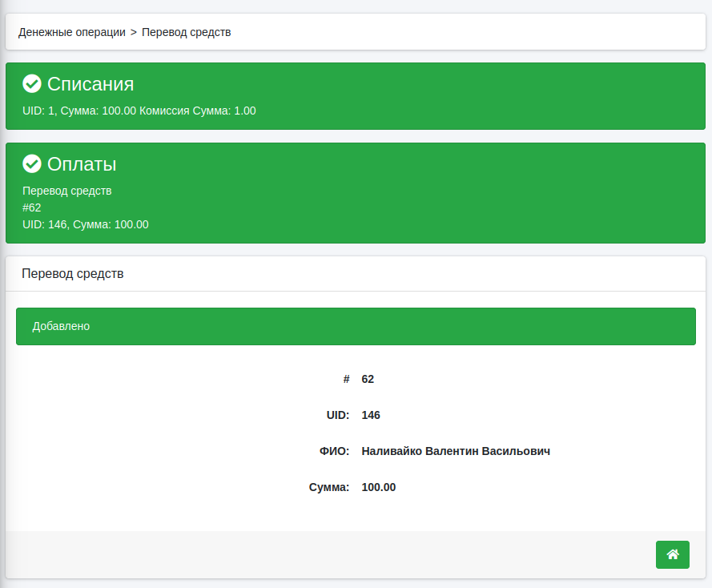Select the value 62 in the # row
Viewport: 712px width, 588px height.
368,379
